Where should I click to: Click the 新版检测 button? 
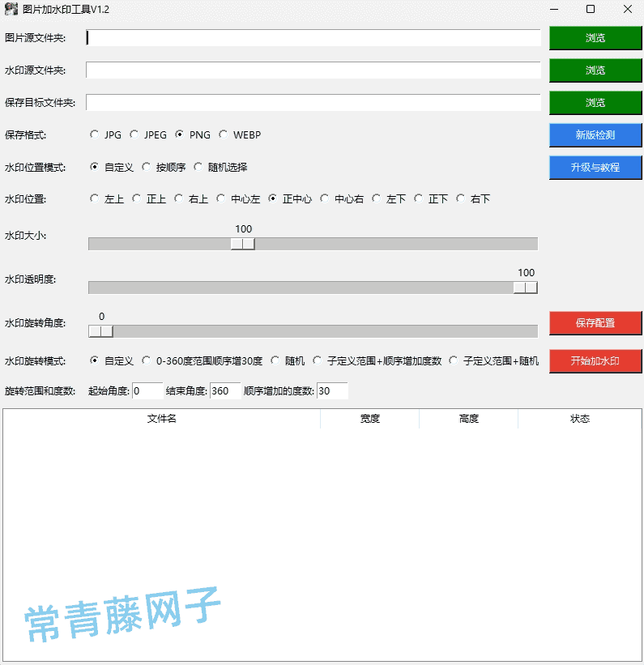point(595,135)
